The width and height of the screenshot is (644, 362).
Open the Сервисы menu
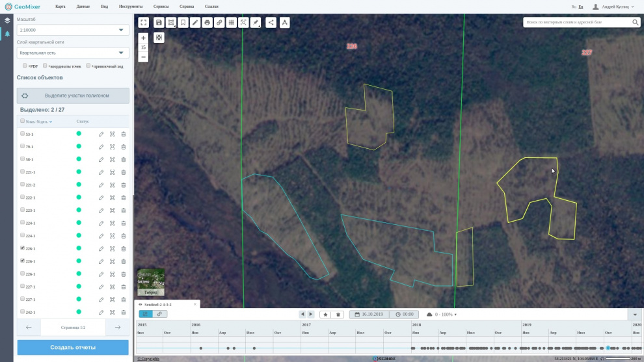click(161, 6)
